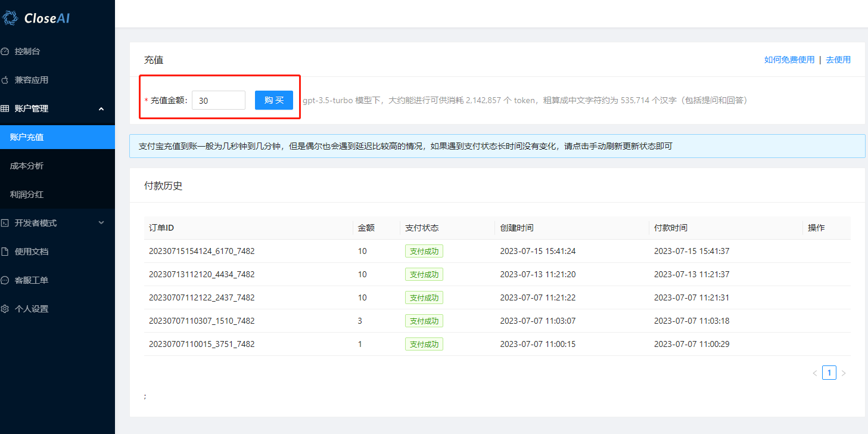Click amount 1 in order 3751_7482 row
Image resolution: width=868 pixels, height=434 pixels.
pos(360,344)
